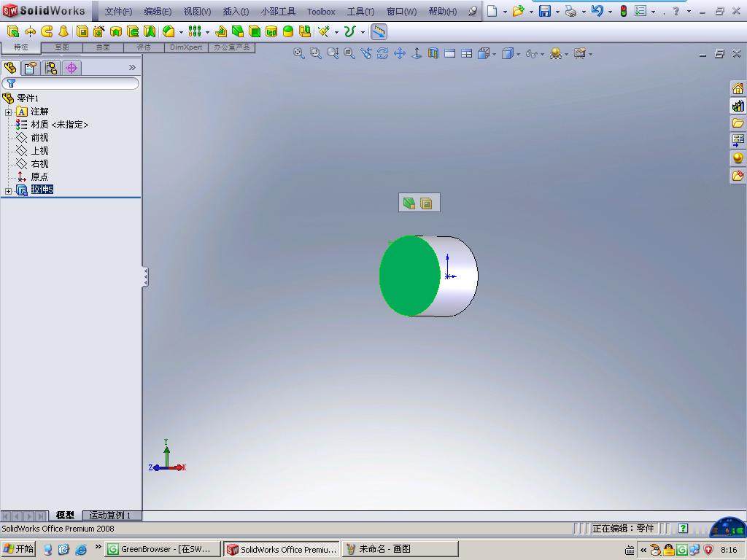
Task: Open the Reference Geometry dropdown arrow
Action: tap(336, 32)
